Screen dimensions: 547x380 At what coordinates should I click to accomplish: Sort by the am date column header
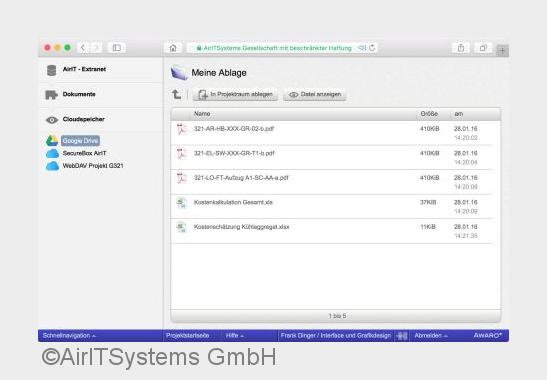(459, 114)
